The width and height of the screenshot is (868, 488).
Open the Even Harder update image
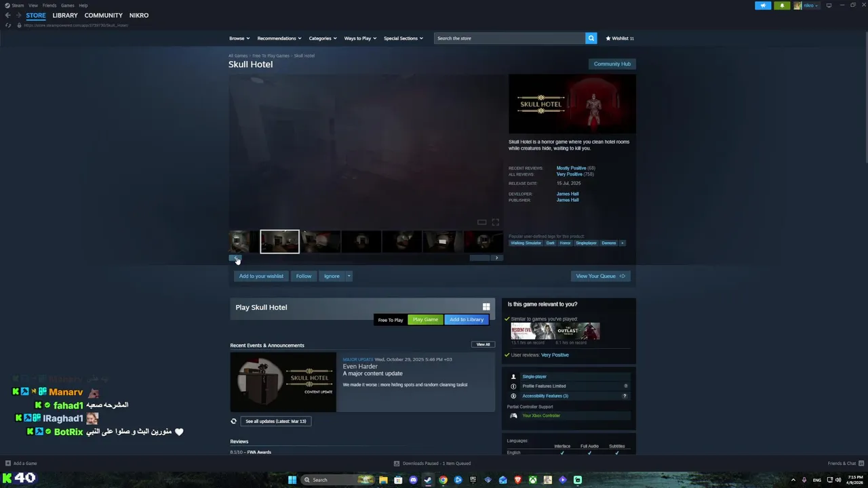point(283,382)
